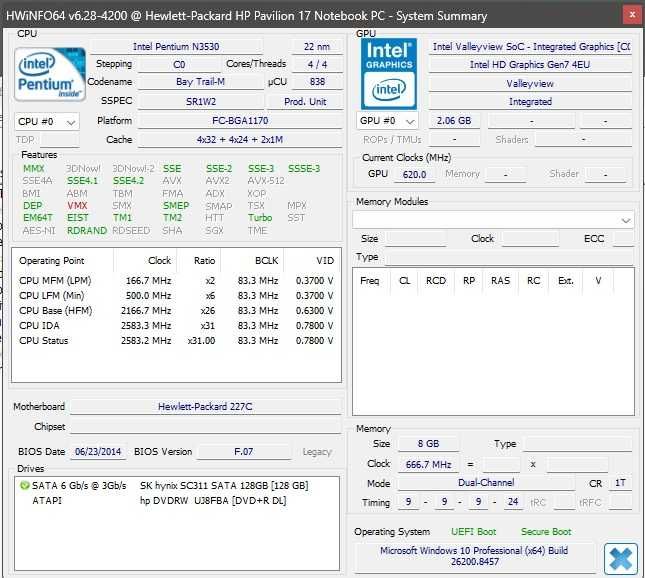Screen dimensions: 645x578
Task: Click the SSE4.2 feature label
Action: pos(128,181)
